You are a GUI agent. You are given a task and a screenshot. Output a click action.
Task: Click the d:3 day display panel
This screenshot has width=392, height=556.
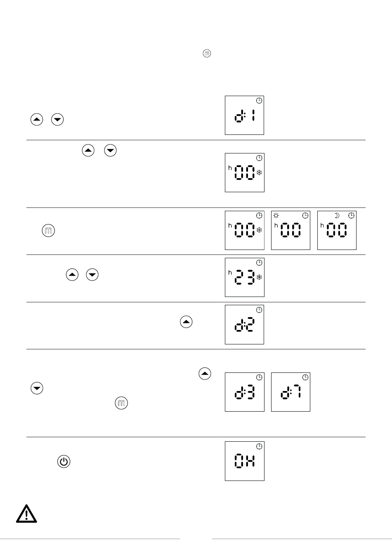pos(244,392)
